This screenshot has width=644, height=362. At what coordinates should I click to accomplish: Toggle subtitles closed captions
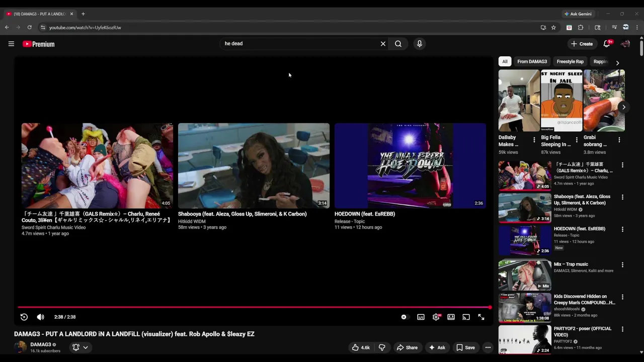(421, 317)
